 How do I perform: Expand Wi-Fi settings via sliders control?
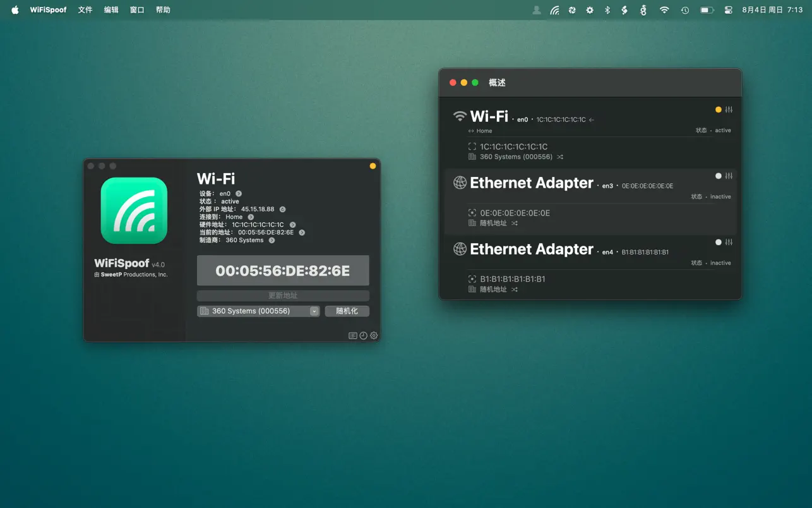tap(729, 109)
